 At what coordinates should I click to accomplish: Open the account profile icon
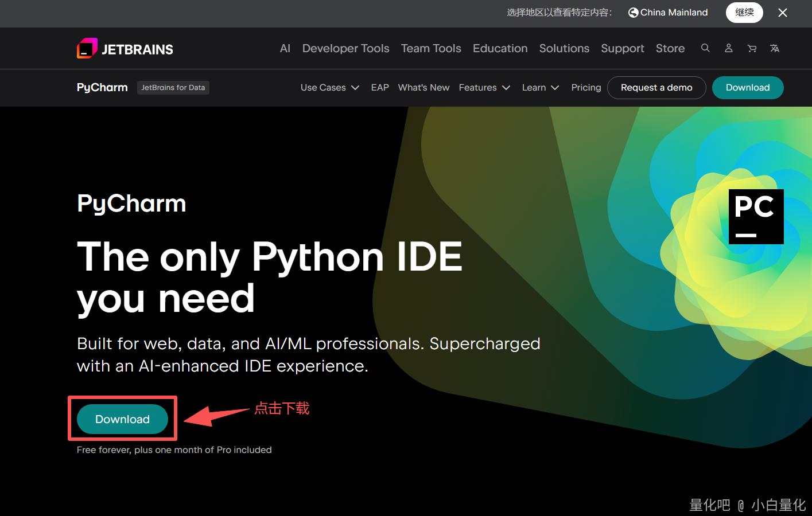pyautogui.click(x=728, y=48)
